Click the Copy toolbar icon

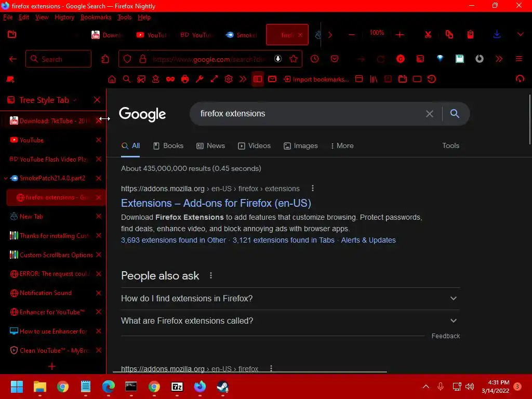click(x=449, y=35)
